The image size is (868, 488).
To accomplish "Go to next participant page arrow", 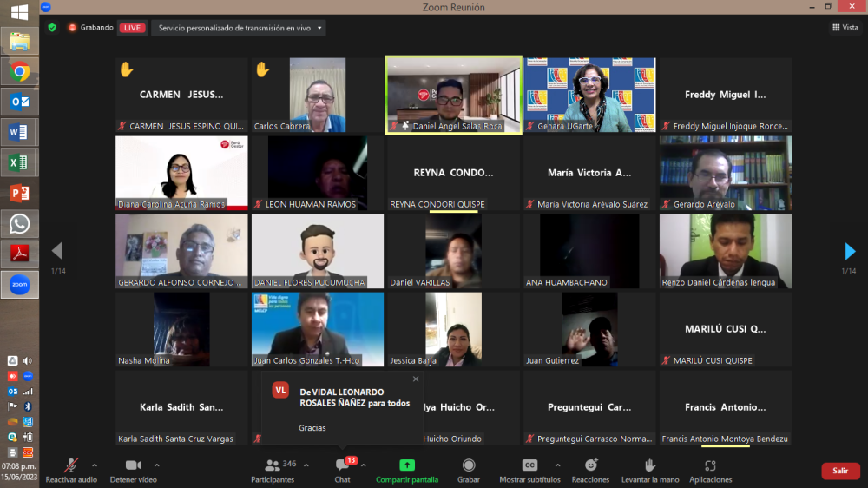I will [850, 252].
